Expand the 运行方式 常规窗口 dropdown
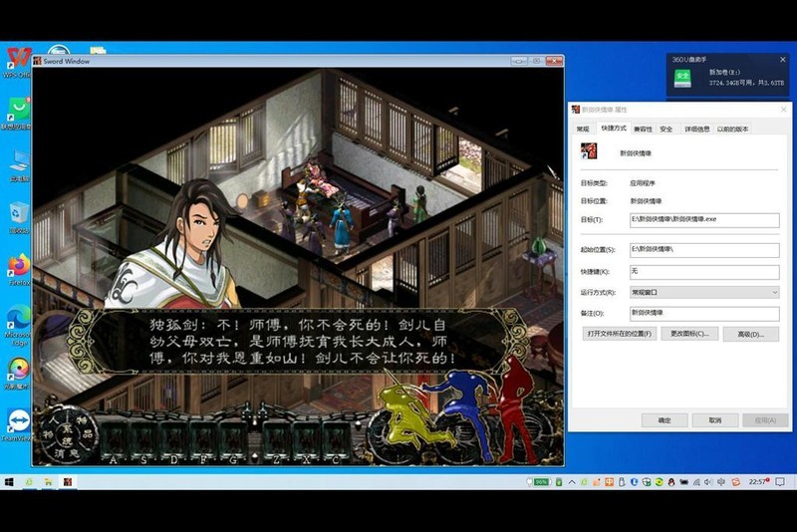797x532 pixels. 704,292
